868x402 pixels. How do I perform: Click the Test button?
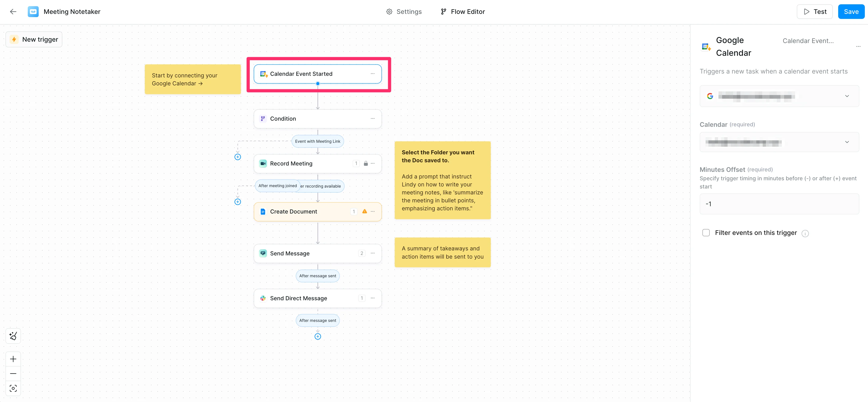click(814, 12)
